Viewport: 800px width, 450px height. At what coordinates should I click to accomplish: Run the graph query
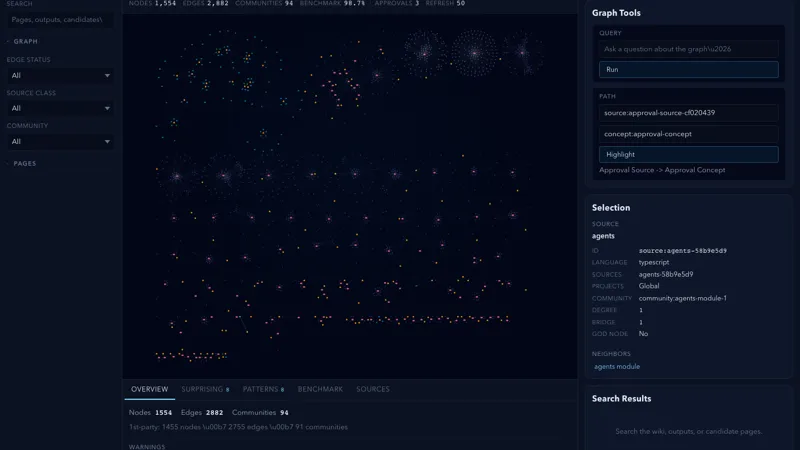[688, 69]
